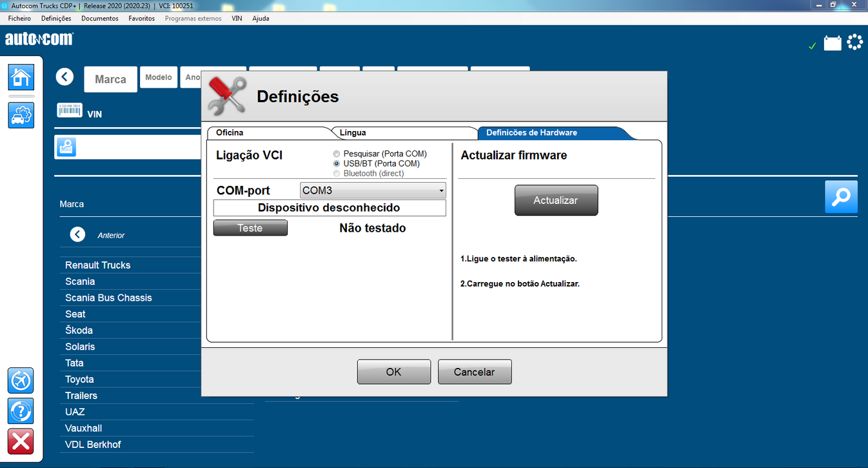Screen dimensions: 868x468
Task: Open the Home screen via sidebar house icon
Action: coord(20,77)
